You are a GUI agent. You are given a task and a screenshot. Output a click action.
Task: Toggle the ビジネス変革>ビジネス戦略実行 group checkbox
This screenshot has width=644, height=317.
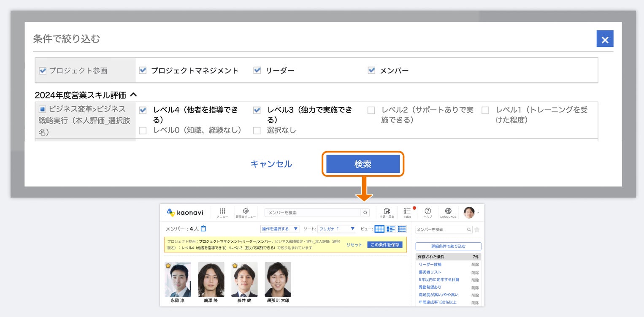tap(42, 109)
